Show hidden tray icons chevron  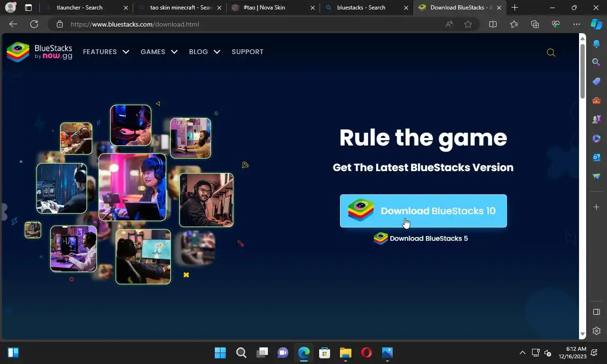click(x=523, y=353)
